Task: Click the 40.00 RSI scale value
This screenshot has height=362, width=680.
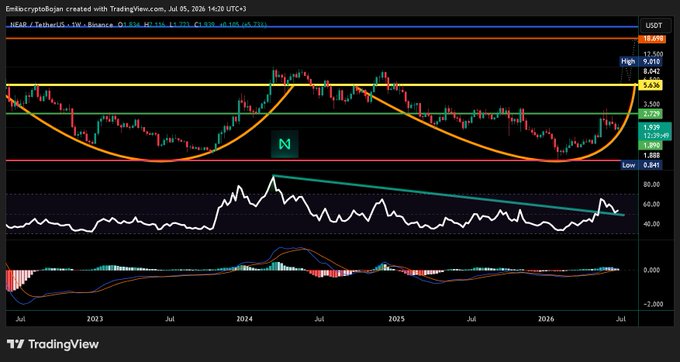Action: pyautogui.click(x=652, y=224)
